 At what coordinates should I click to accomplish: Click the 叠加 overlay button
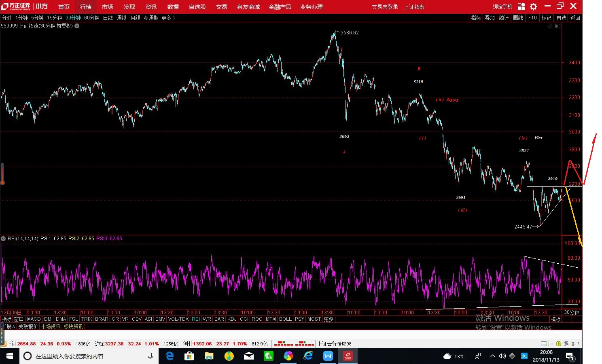[x=490, y=18]
